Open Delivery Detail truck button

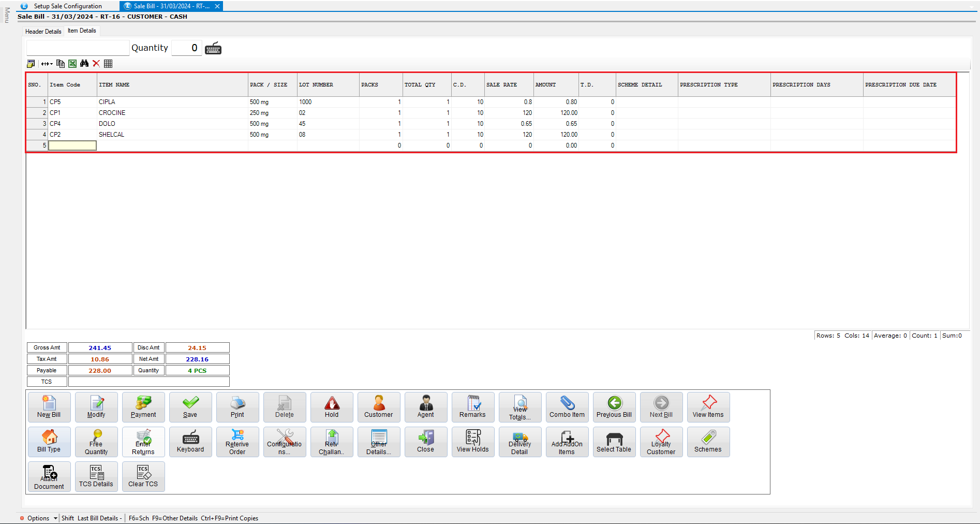pyautogui.click(x=519, y=442)
